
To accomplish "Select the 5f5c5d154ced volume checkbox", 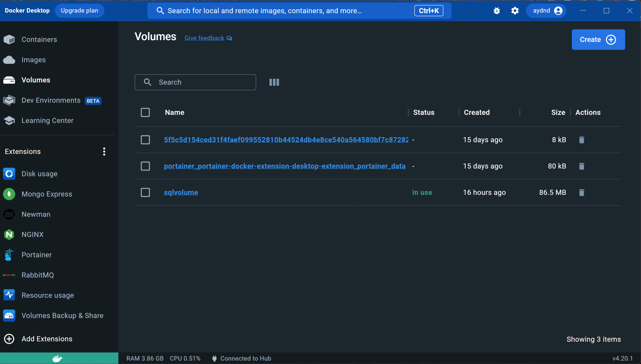I will (145, 140).
